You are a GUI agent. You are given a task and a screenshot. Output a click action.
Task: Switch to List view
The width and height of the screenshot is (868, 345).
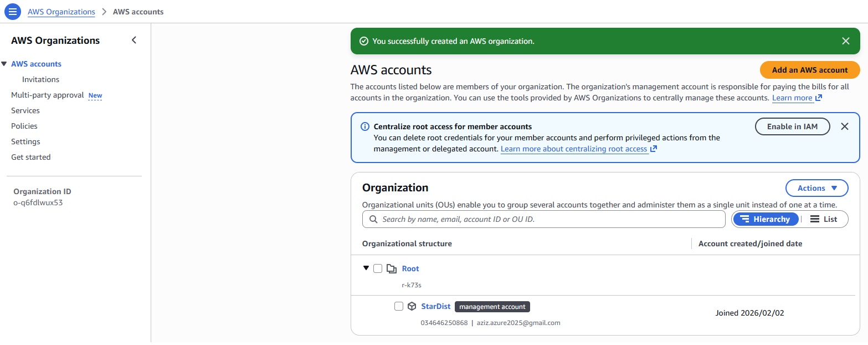pos(824,219)
